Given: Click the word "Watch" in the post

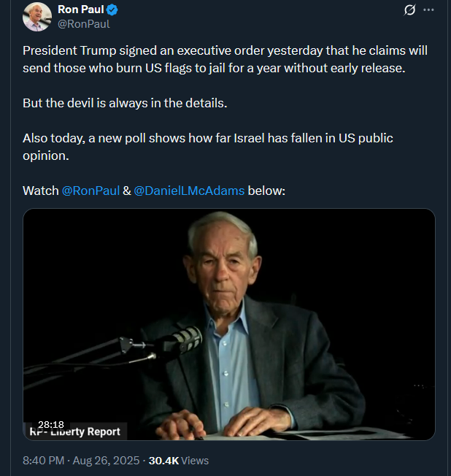Looking at the screenshot, I should click(41, 191).
